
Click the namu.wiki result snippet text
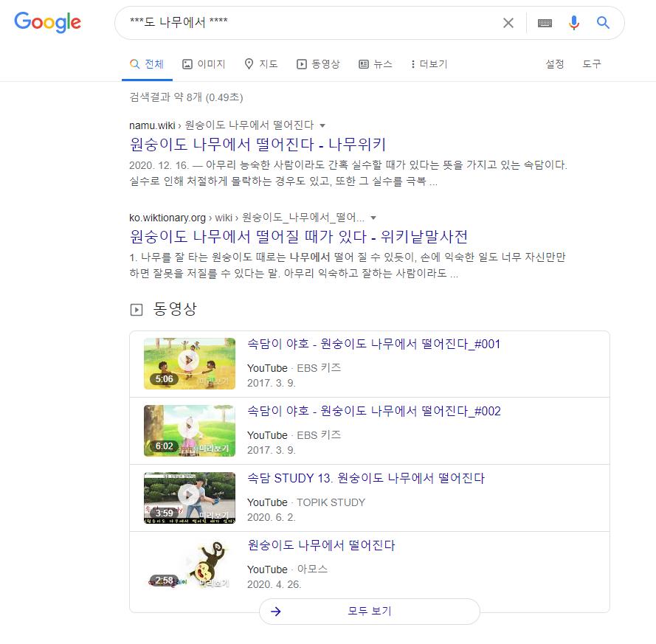click(x=348, y=173)
